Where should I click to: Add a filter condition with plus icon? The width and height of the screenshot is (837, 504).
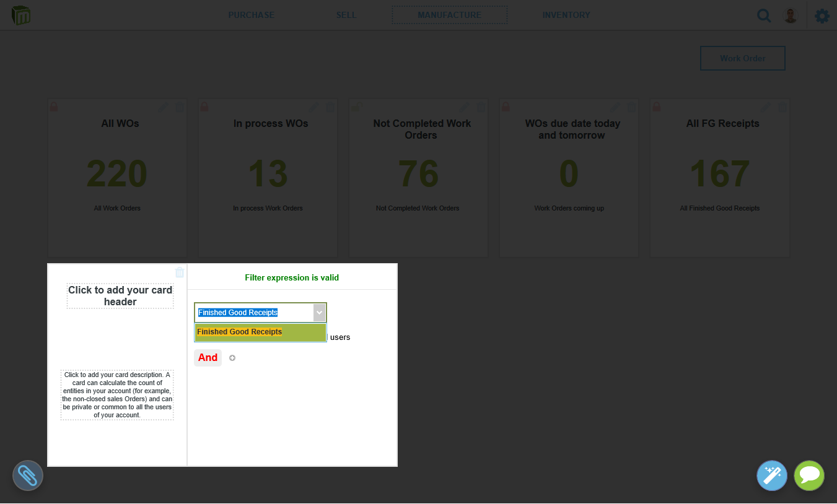232,358
